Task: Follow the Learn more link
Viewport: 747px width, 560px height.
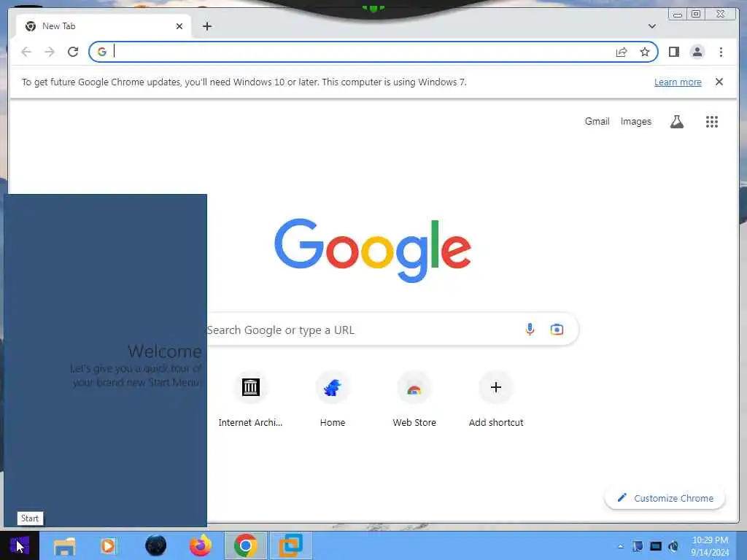Action: tap(678, 82)
